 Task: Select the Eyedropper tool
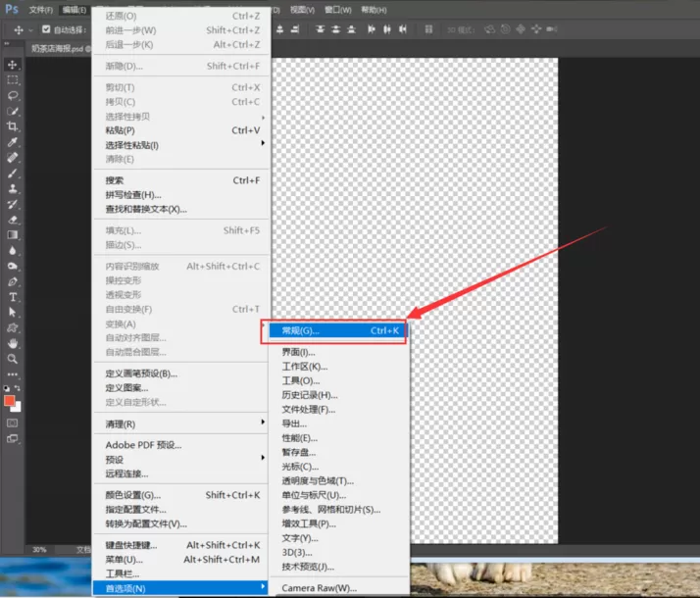tap(13, 142)
